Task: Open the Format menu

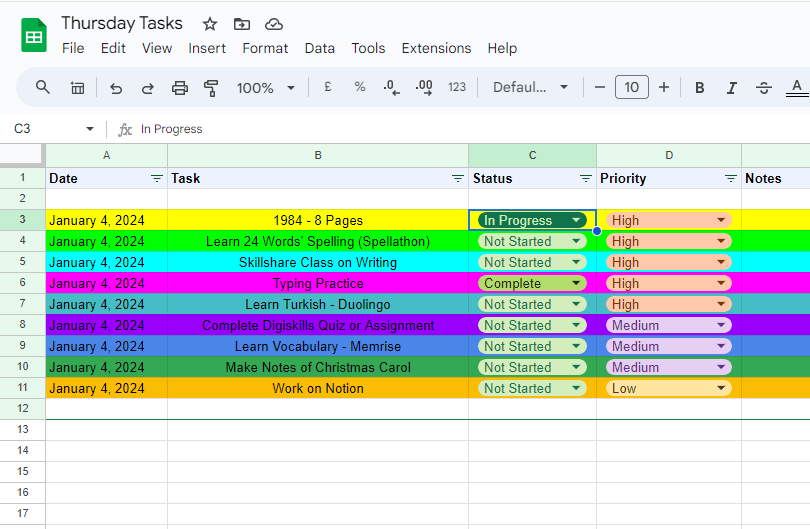Action: point(265,48)
